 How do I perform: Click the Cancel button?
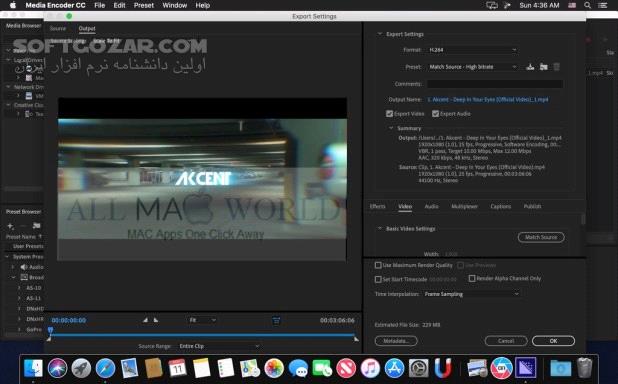pos(506,341)
